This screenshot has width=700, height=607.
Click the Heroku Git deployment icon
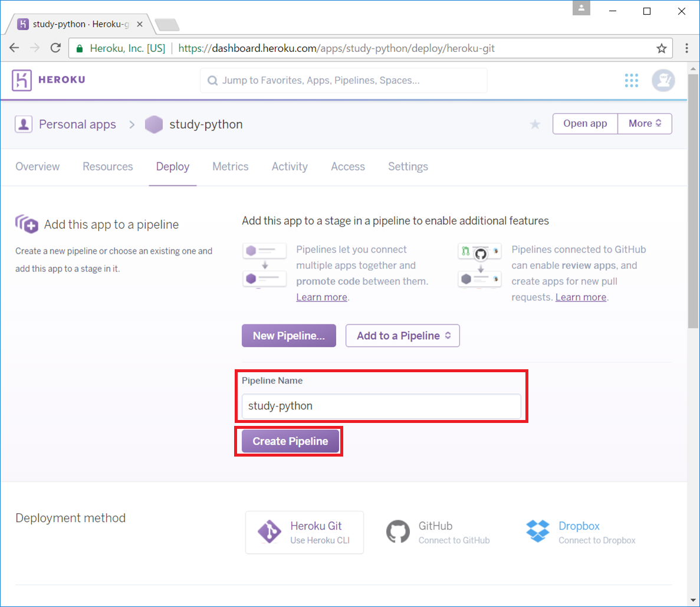[270, 532]
